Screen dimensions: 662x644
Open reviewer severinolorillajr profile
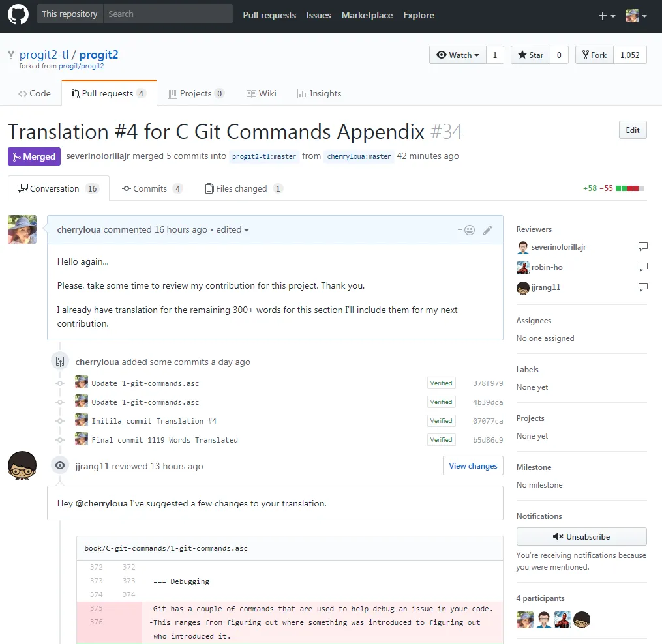558,247
